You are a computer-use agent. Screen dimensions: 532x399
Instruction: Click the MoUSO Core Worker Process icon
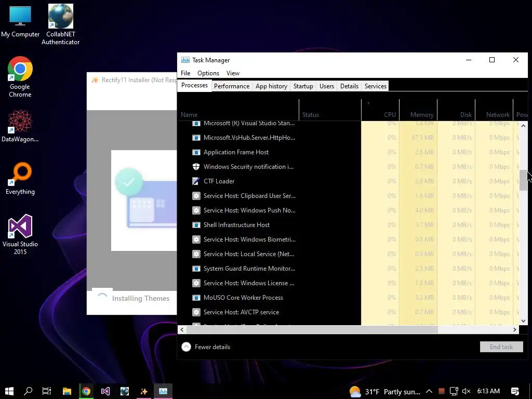click(x=196, y=298)
